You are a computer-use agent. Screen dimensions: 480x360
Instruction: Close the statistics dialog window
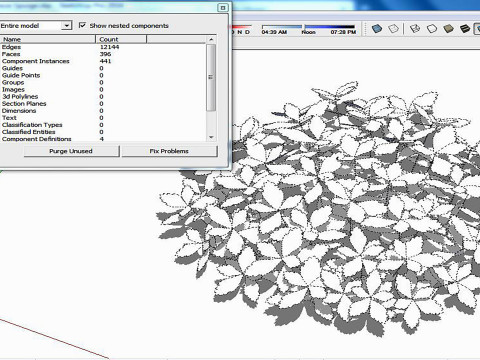click(x=223, y=8)
